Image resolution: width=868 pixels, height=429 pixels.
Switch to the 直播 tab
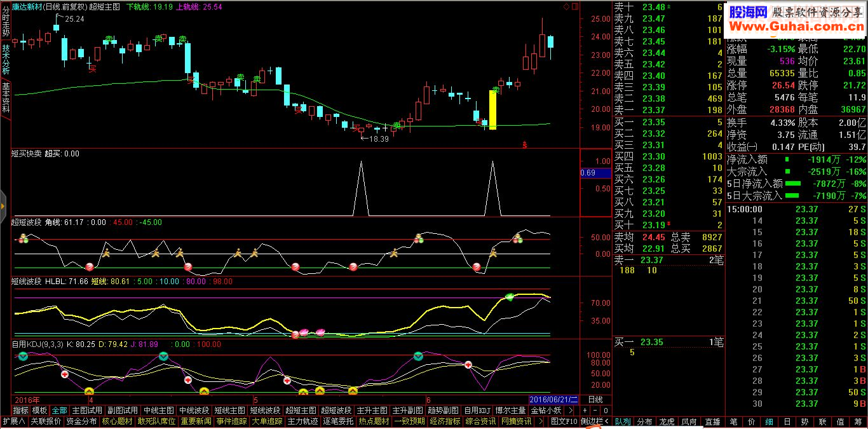(713, 421)
